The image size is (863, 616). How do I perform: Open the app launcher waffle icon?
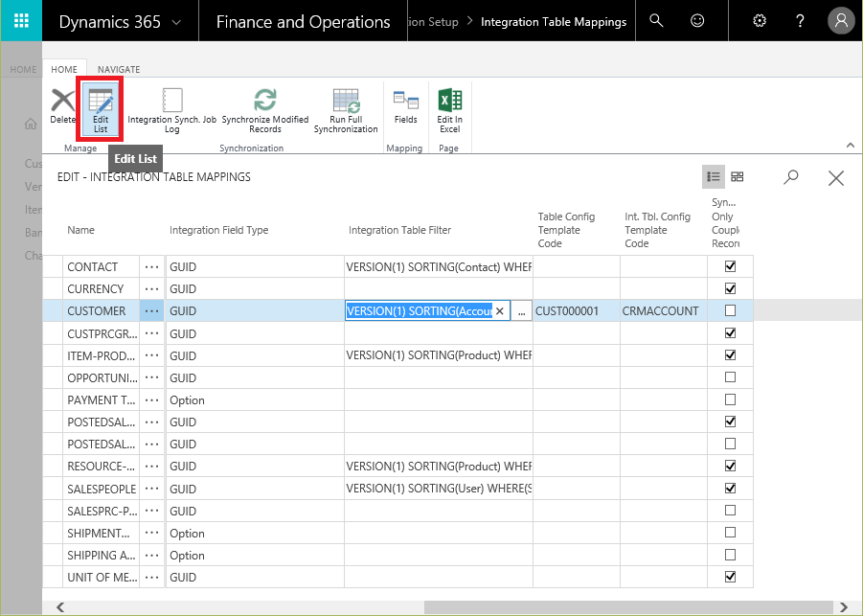coord(21,21)
